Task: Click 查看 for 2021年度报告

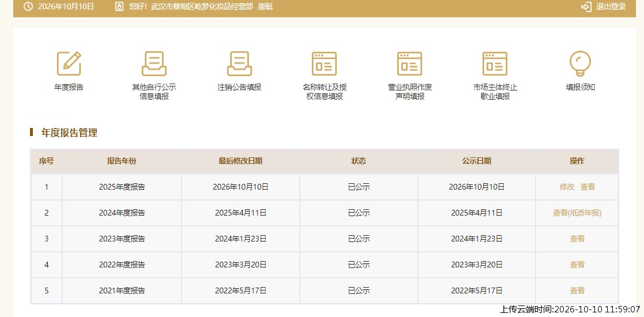Action: pyautogui.click(x=577, y=290)
